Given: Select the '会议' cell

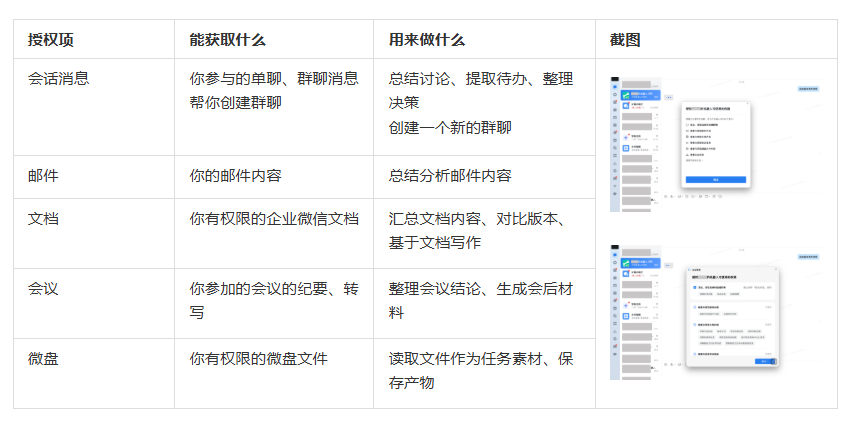Looking at the screenshot, I should 94,303.
